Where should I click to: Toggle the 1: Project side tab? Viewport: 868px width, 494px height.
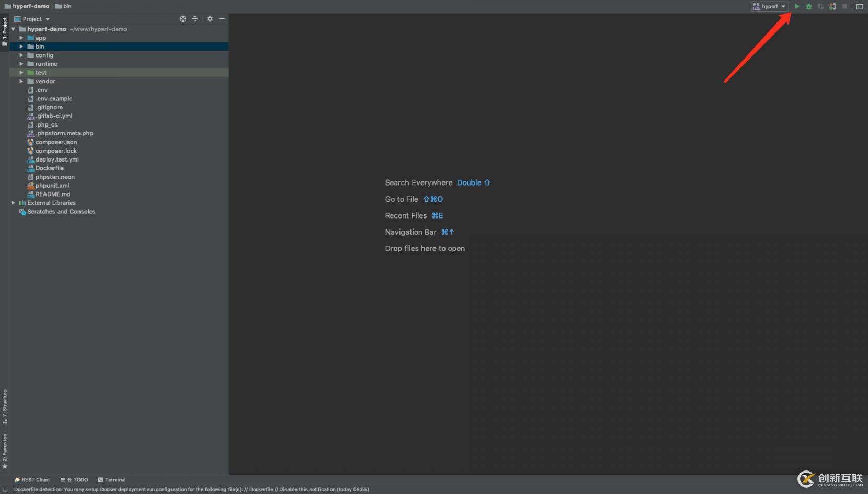click(5, 32)
